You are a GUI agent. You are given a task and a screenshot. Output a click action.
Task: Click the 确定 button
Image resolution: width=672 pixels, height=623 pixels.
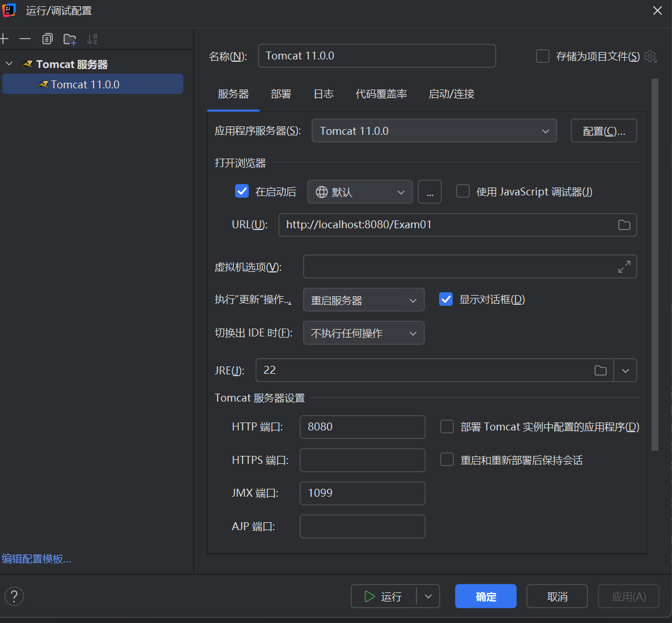point(486,596)
